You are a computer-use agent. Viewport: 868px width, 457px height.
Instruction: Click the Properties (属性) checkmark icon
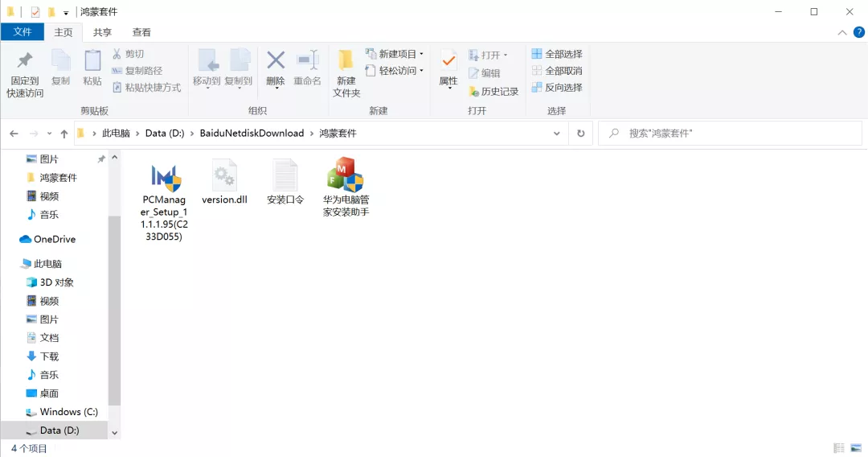tap(448, 61)
